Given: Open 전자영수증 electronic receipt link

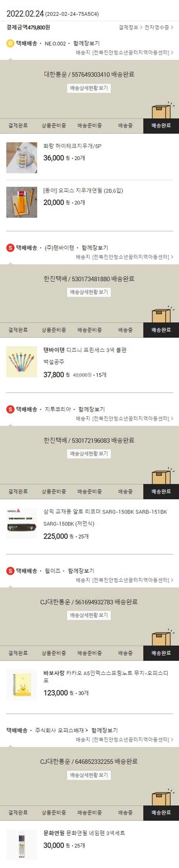Looking at the screenshot, I should 159,27.
